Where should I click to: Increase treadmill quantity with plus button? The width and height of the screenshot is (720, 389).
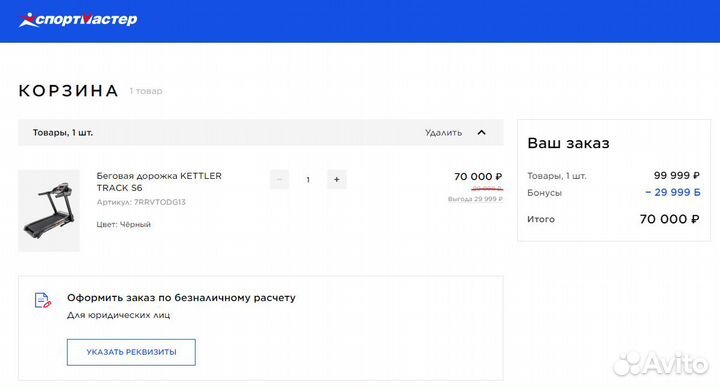point(337,180)
